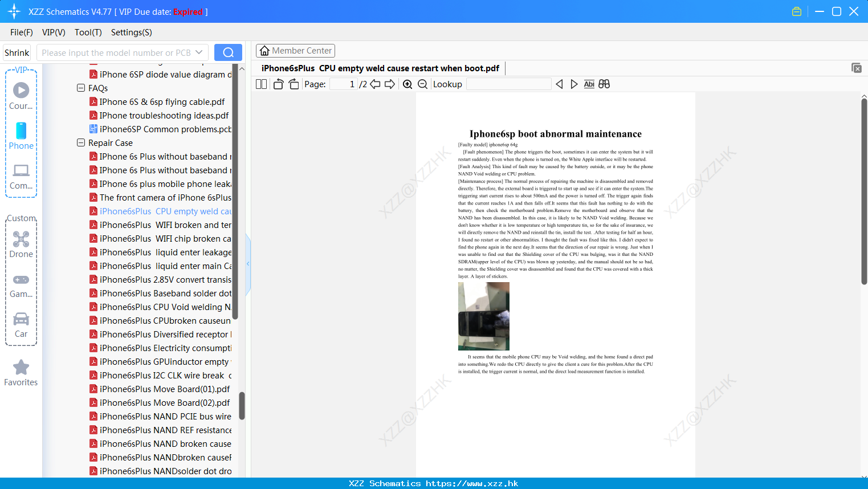Open iPhone6sPlus GPUinductor empty item

coord(161,362)
